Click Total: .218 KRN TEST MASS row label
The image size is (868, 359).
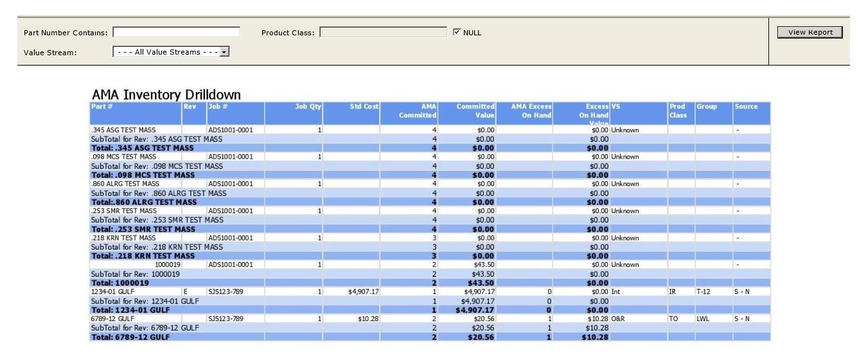(x=143, y=256)
